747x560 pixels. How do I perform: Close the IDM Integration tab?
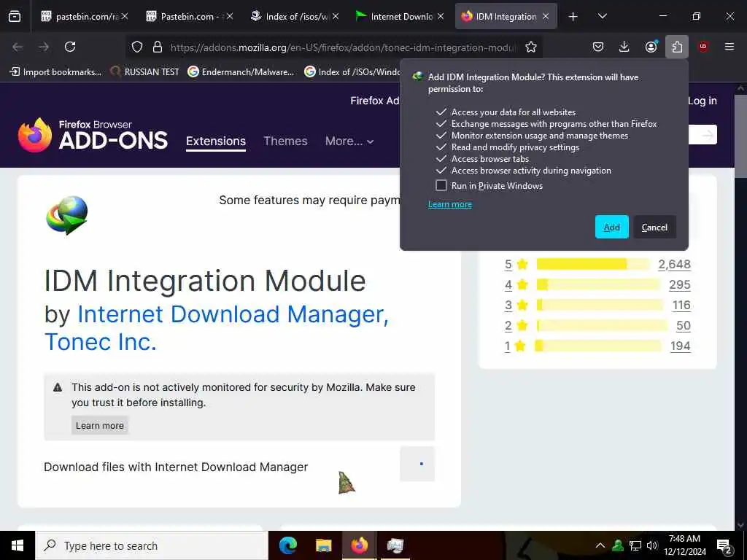(546, 16)
